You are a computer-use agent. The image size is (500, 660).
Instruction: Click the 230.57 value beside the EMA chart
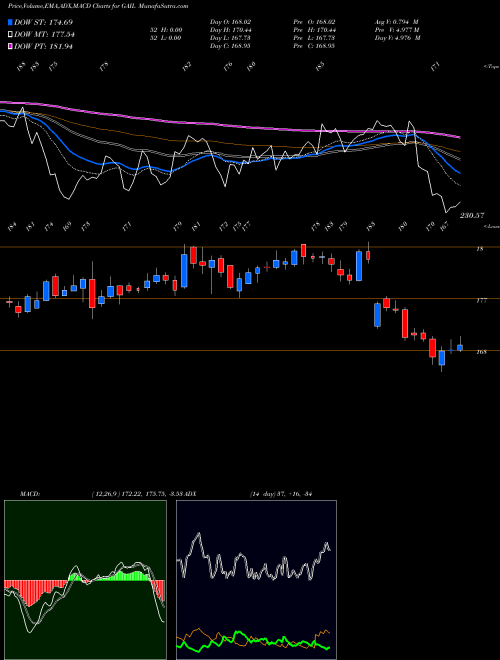[471, 216]
